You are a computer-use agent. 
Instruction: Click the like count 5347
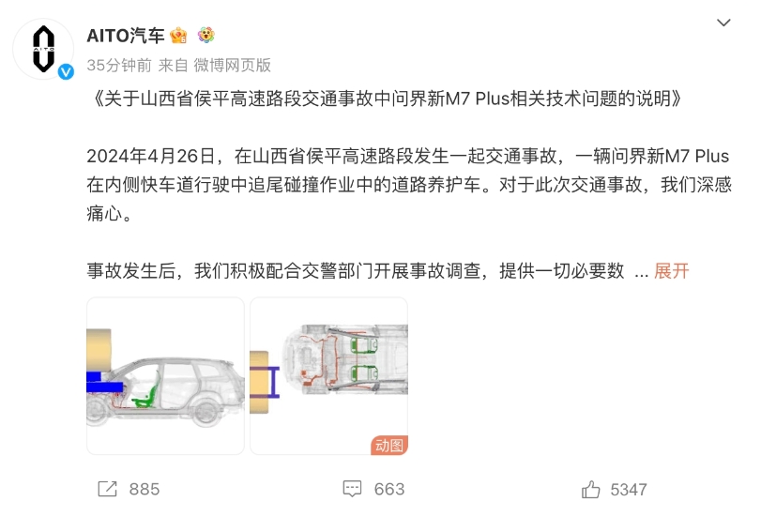pos(629,490)
